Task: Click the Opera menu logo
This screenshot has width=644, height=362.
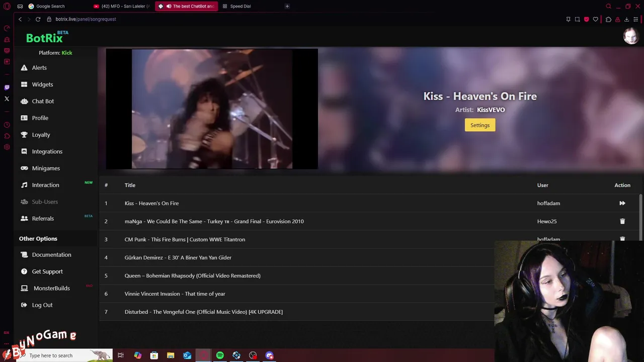Action: [7, 7]
